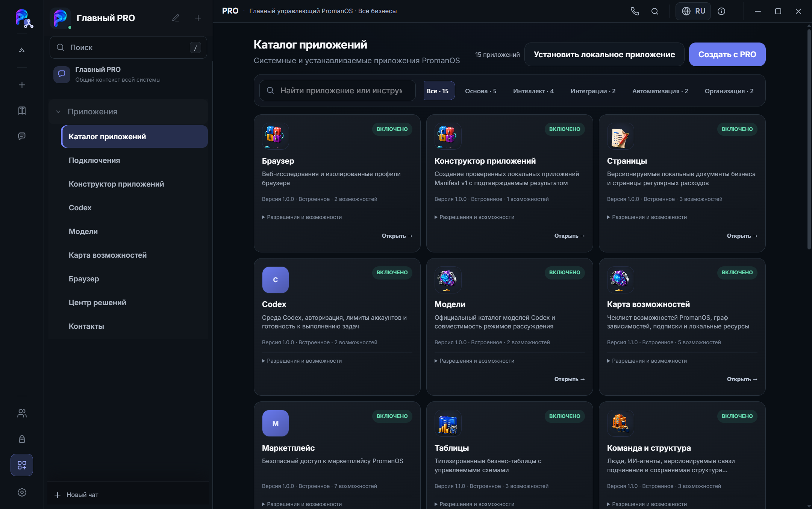Image resolution: width=812 pixels, height=509 pixels.
Task: Click the search magnifier in title bar
Action: (655, 11)
